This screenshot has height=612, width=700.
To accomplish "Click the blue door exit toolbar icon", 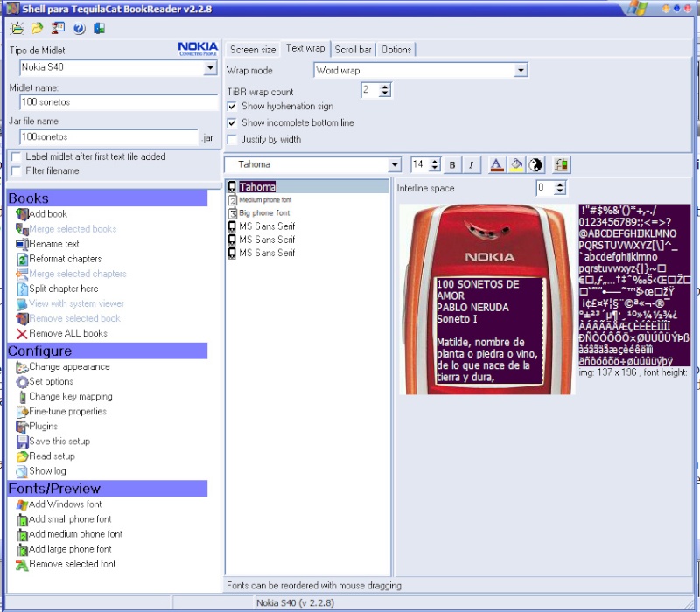I will (x=99, y=29).
